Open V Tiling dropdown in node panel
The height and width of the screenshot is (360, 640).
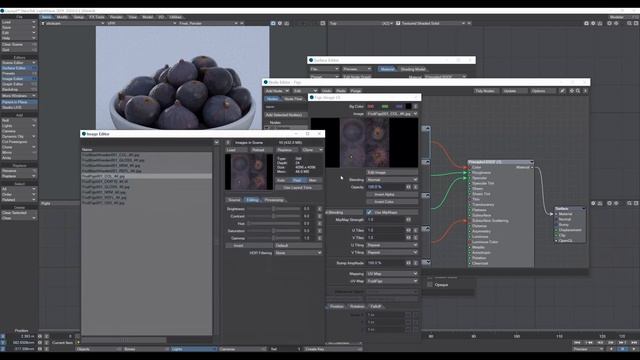click(392, 253)
